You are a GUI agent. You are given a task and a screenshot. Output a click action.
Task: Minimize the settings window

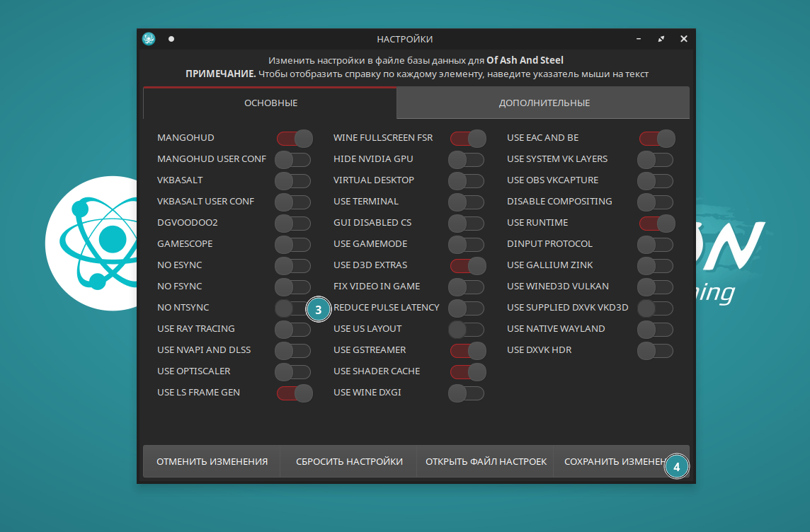coord(639,39)
